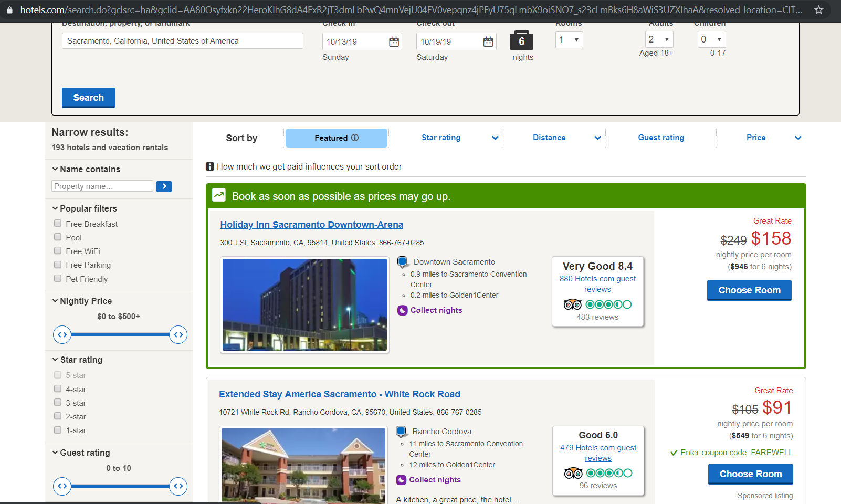Open 479 Hotels.com guest reviews link
The image size is (841, 504).
click(x=598, y=453)
